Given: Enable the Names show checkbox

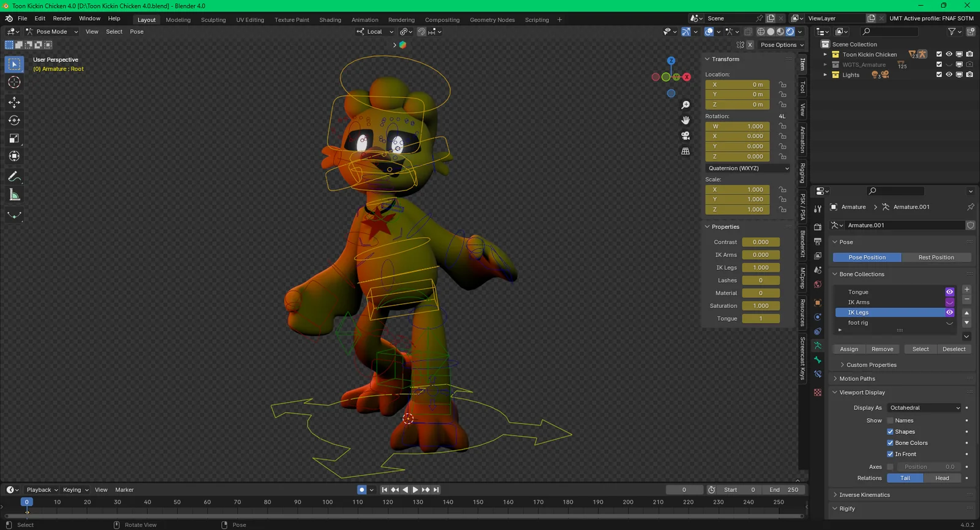Looking at the screenshot, I should [890, 420].
